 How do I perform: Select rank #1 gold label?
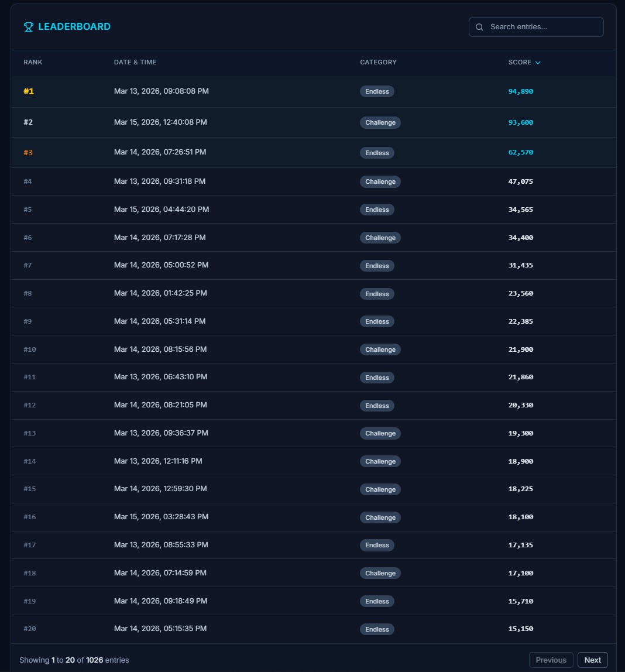click(x=29, y=91)
